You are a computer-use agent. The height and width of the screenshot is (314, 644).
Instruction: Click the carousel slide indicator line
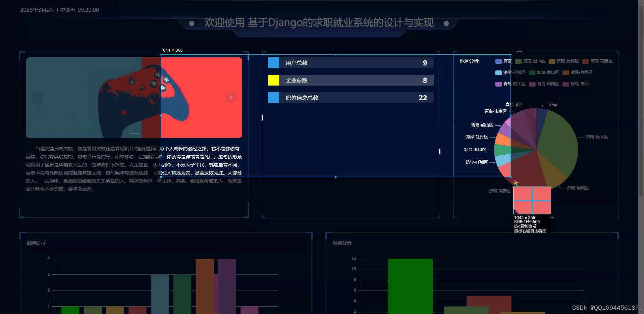(134, 134)
